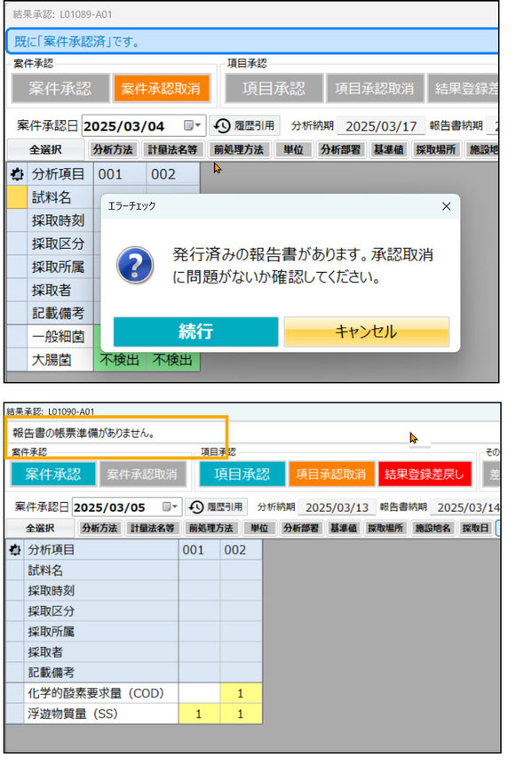Viewport: 532px width, 774px height.
Task: Click COD value cell under column 002
Action: 241,693
